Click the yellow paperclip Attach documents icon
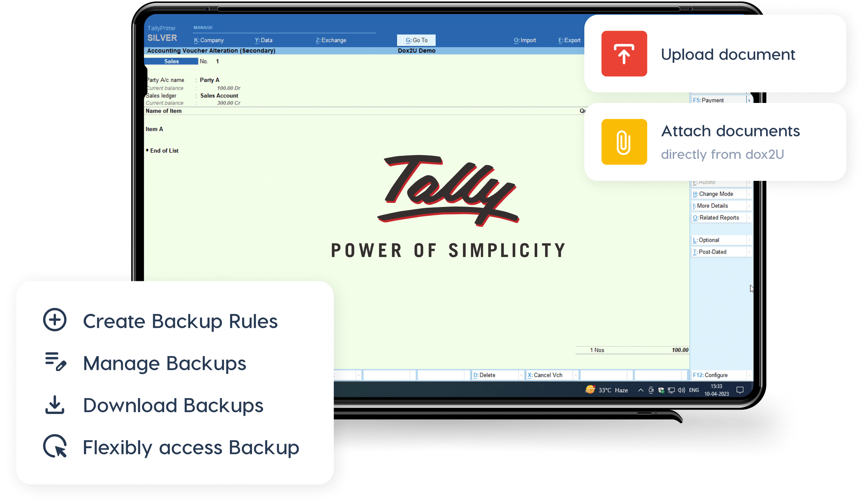864x504 pixels. (624, 142)
